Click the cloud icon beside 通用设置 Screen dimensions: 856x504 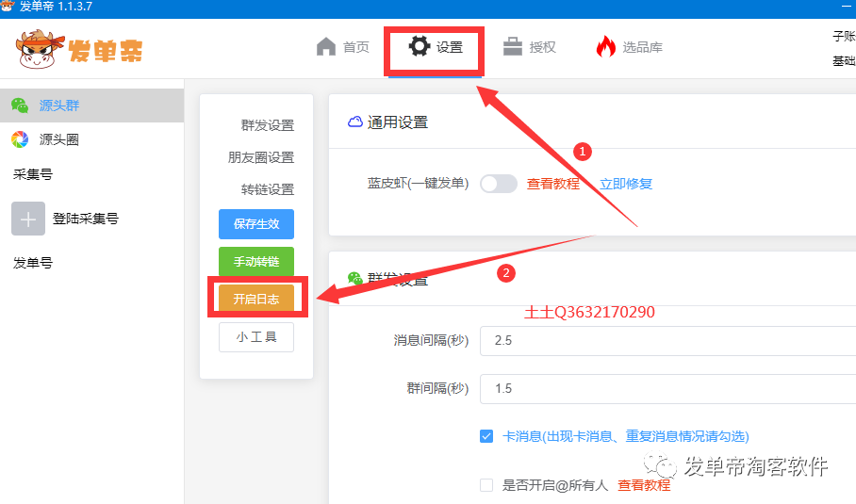coord(354,122)
